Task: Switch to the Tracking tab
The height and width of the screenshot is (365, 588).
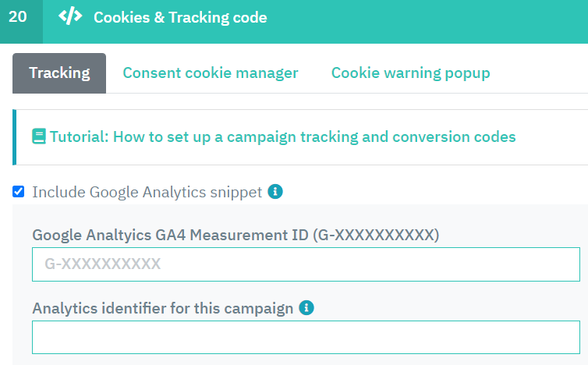Action: pos(59,73)
